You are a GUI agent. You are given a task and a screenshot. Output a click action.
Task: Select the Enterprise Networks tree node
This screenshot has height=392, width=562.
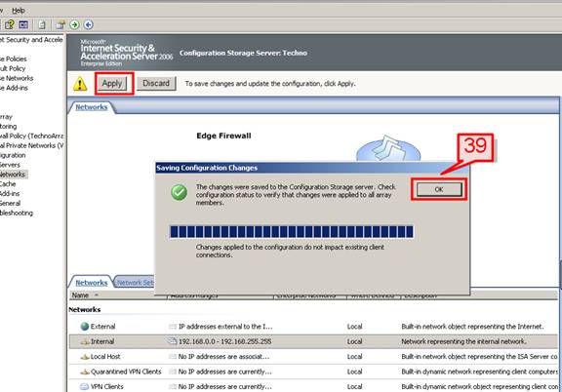17,78
